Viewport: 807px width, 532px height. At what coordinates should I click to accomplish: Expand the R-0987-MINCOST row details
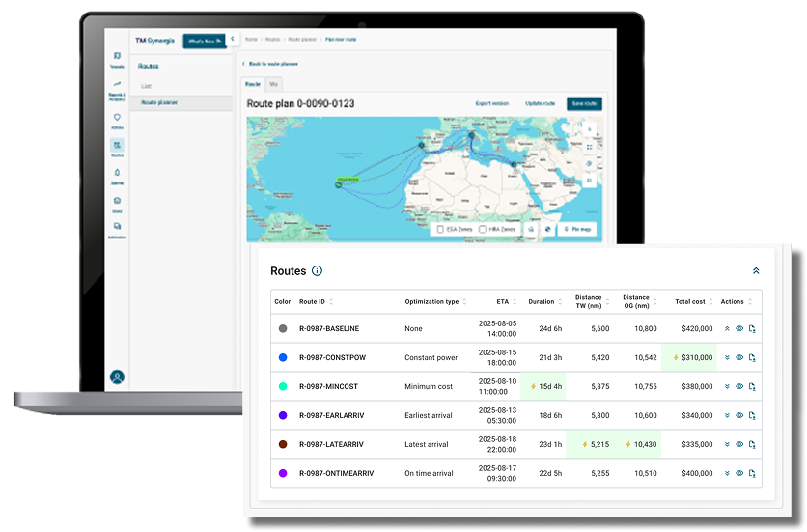click(x=727, y=386)
